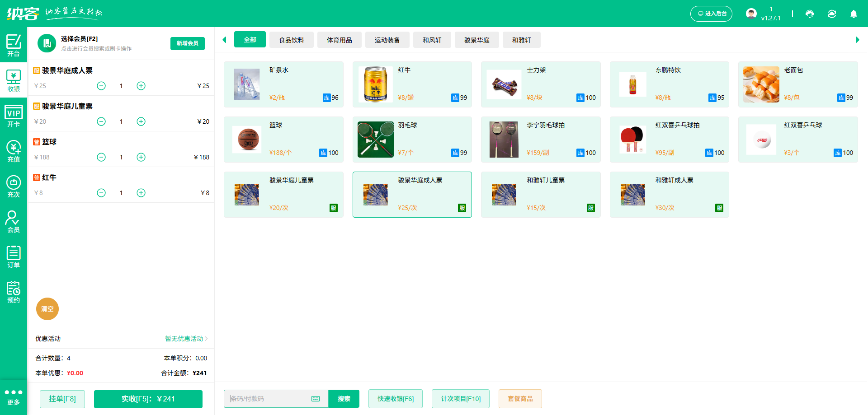Open the 会员 members sidebar icon

coord(14,221)
